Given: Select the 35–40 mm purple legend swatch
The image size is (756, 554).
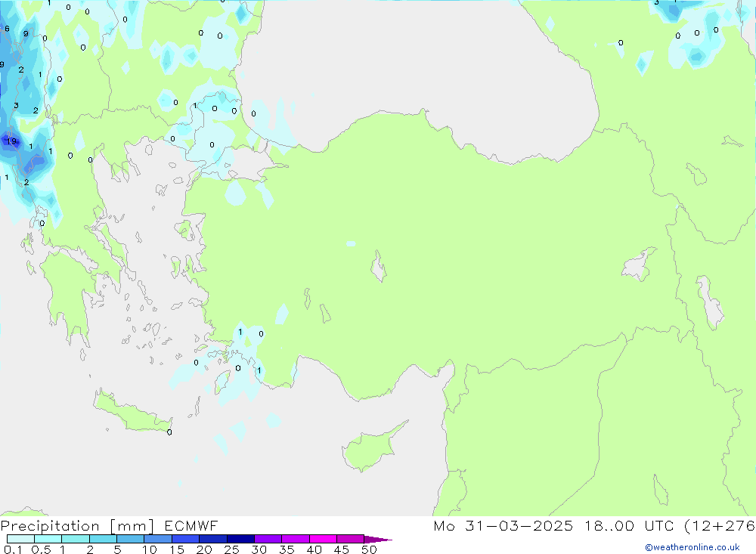Looking at the screenshot, I should pyautogui.click(x=295, y=539).
